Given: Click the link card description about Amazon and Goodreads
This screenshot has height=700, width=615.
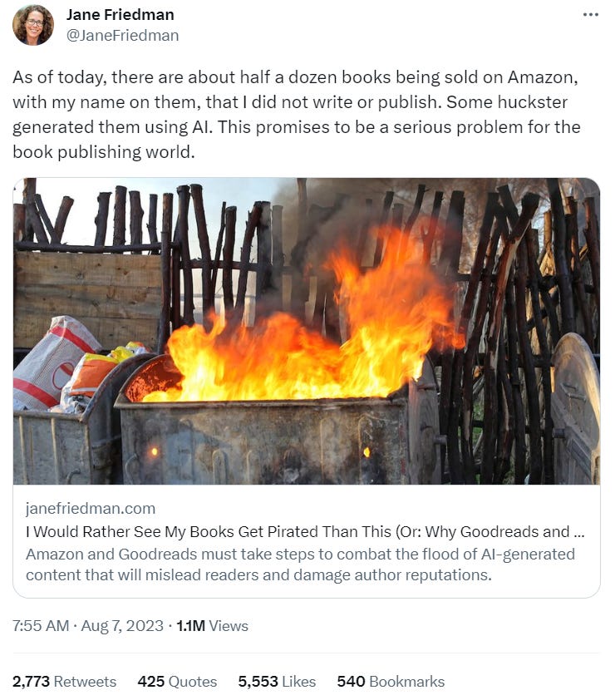Looking at the screenshot, I should [x=300, y=564].
